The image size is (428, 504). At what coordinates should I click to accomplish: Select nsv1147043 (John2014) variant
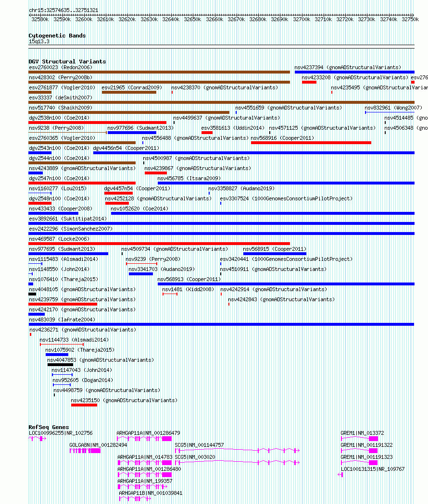click(x=82, y=370)
